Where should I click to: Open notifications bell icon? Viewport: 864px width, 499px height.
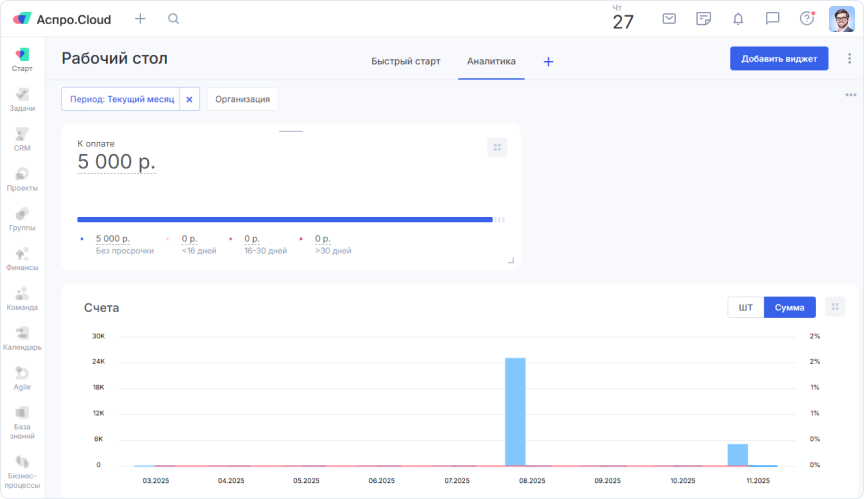(738, 19)
